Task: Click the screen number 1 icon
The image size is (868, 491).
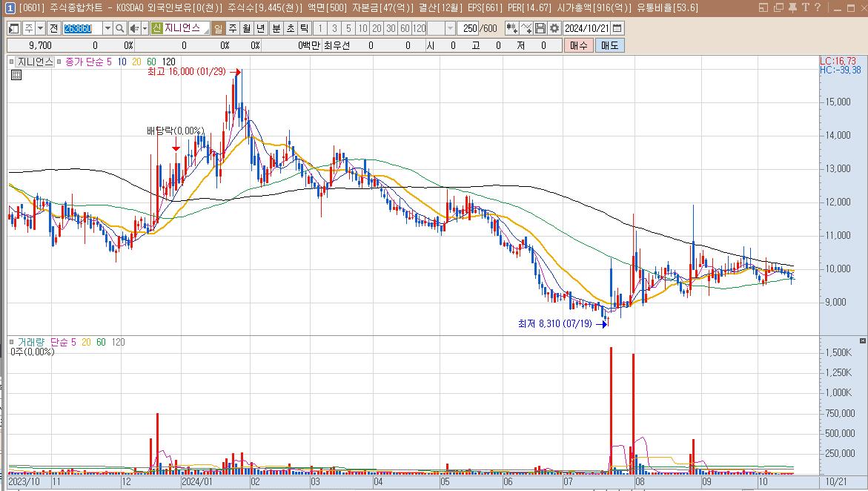Action: [10, 7]
